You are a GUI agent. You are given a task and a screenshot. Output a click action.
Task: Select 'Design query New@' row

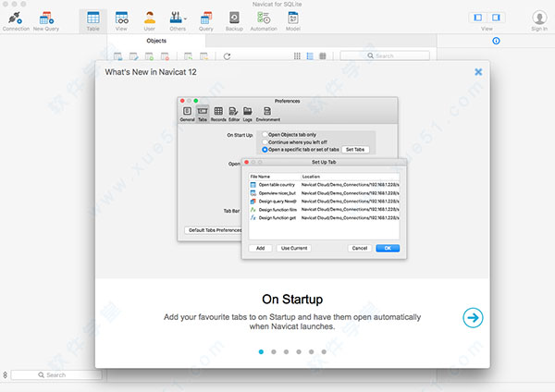325,202
